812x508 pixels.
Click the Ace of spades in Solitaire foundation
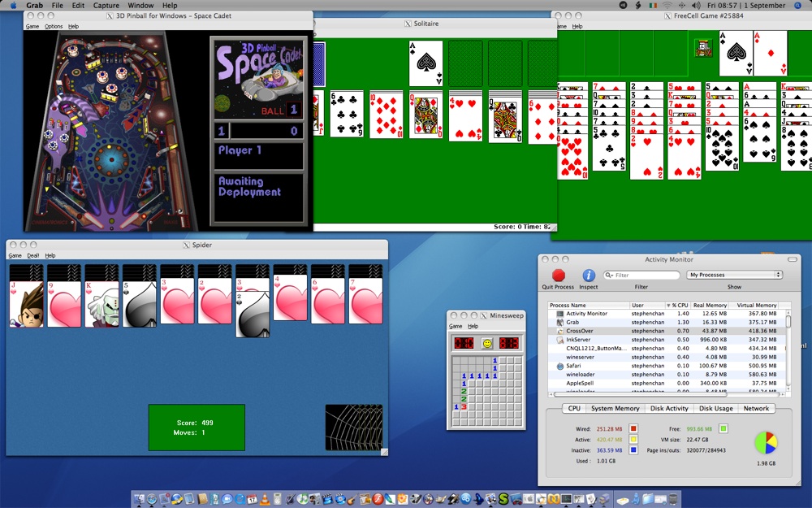point(426,63)
